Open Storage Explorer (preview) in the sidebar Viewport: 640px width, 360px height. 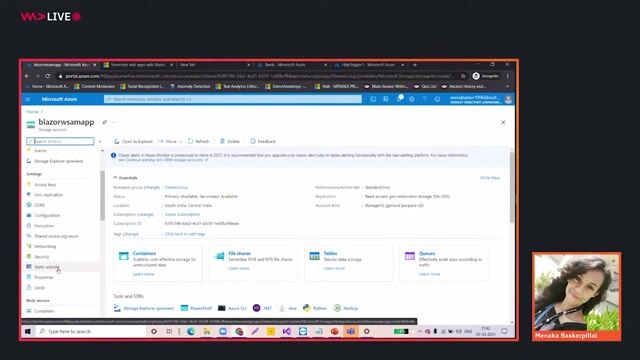pos(58,161)
